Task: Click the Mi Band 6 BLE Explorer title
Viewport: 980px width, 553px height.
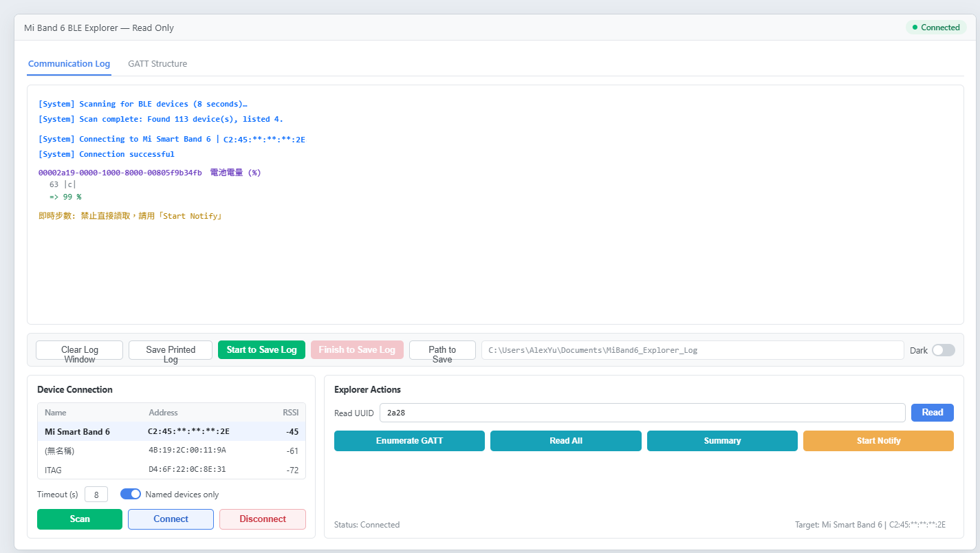Action: pos(99,28)
